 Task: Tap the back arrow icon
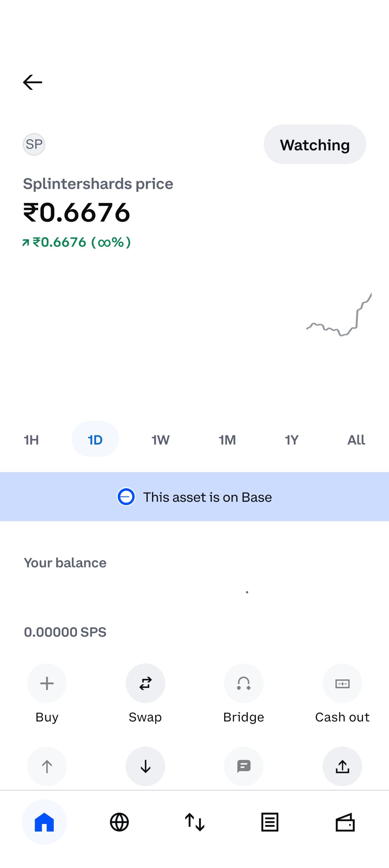[32, 82]
